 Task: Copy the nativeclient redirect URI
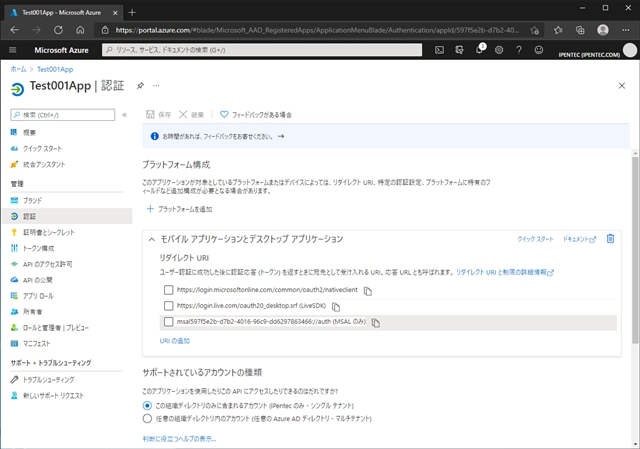[368, 291]
